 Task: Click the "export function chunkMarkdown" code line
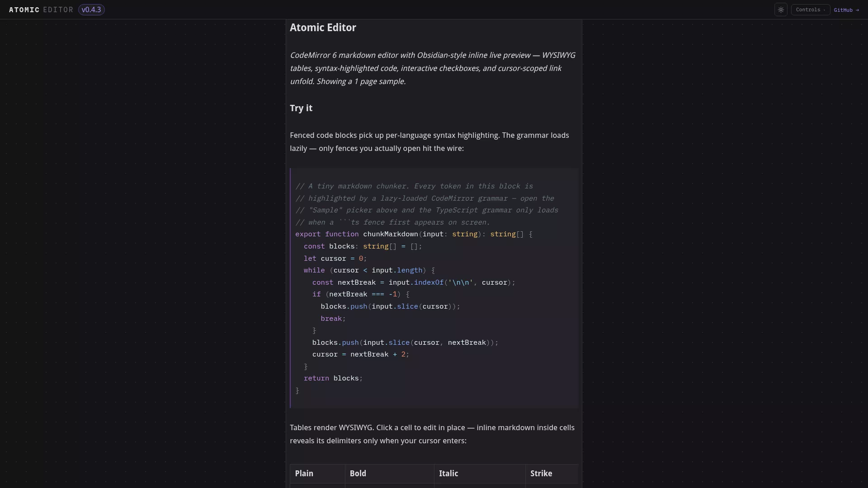point(414,234)
